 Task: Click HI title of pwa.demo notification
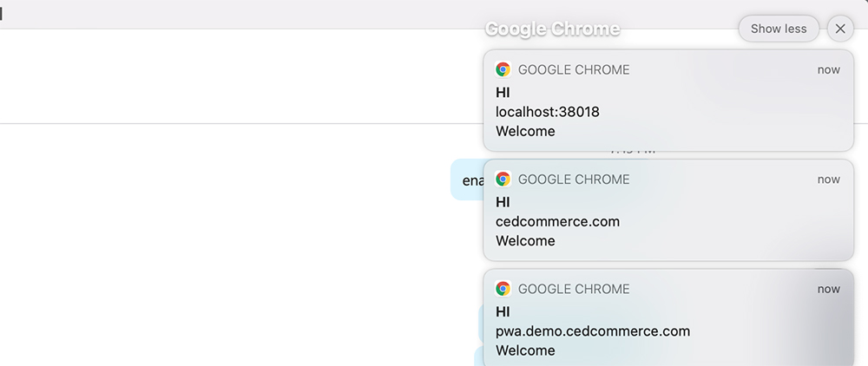coord(503,311)
